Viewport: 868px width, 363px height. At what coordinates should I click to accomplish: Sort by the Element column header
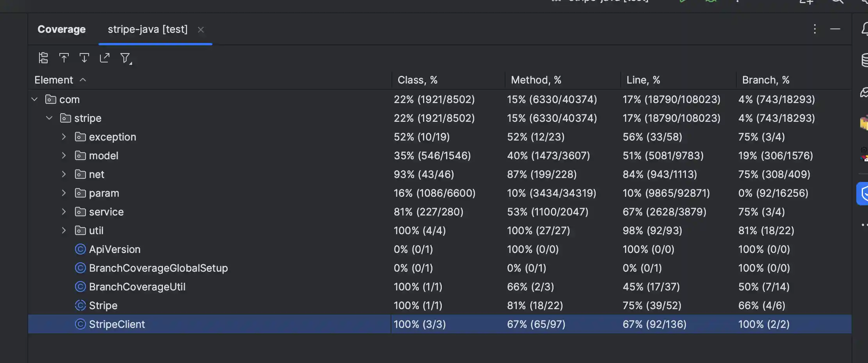point(54,80)
